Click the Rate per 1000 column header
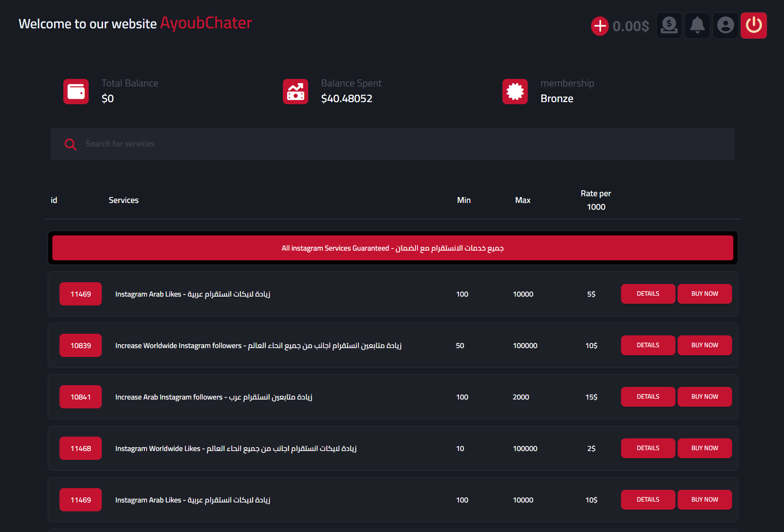The height and width of the screenshot is (532, 784). (596, 200)
